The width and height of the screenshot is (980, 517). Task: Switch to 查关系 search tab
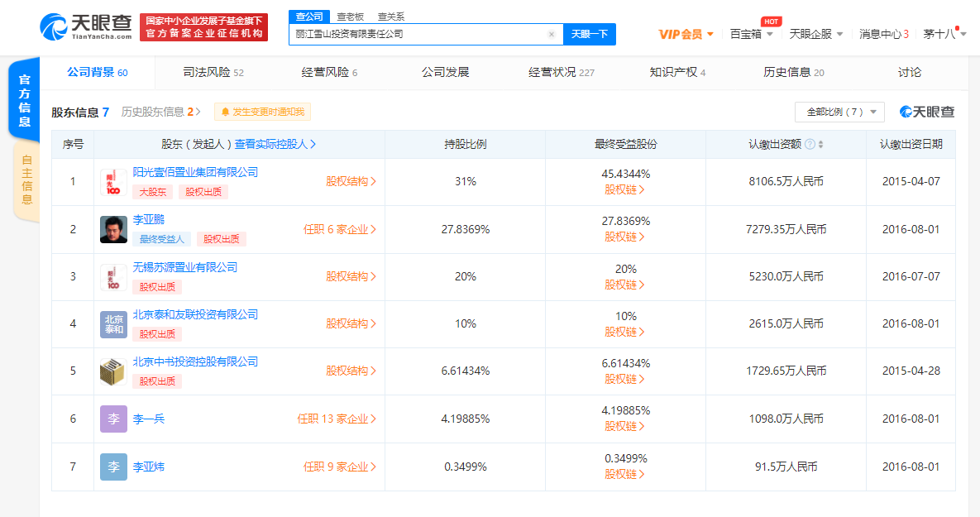[x=391, y=17]
